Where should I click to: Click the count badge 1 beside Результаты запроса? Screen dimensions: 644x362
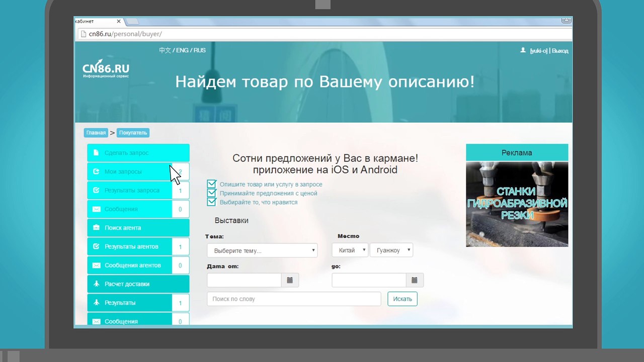(181, 191)
